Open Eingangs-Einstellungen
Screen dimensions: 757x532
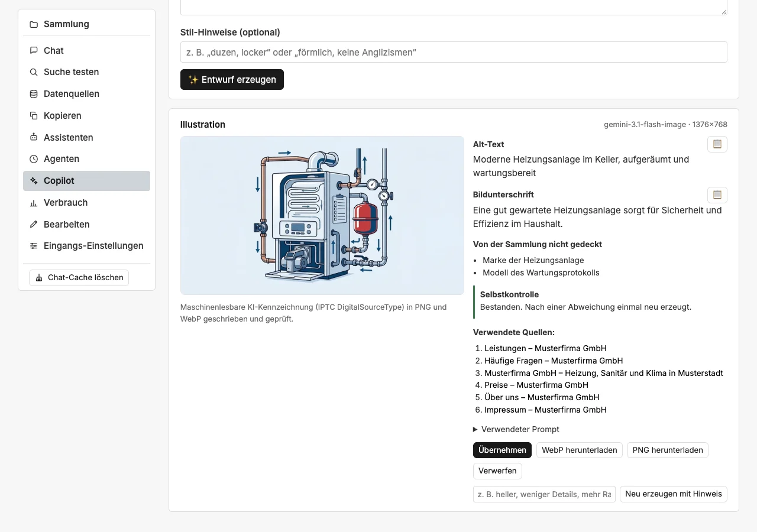click(x=86, y=246)
